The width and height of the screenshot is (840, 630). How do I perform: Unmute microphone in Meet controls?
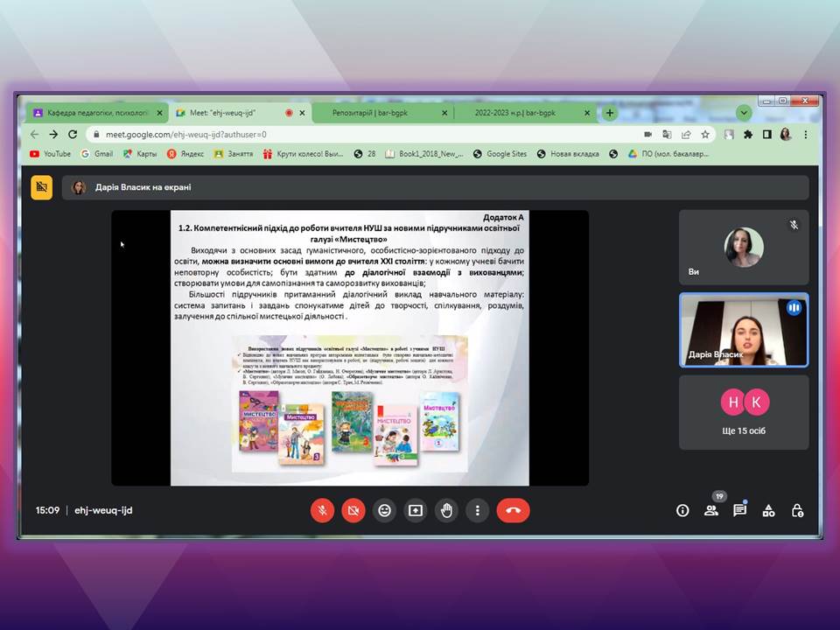[323, 510]
